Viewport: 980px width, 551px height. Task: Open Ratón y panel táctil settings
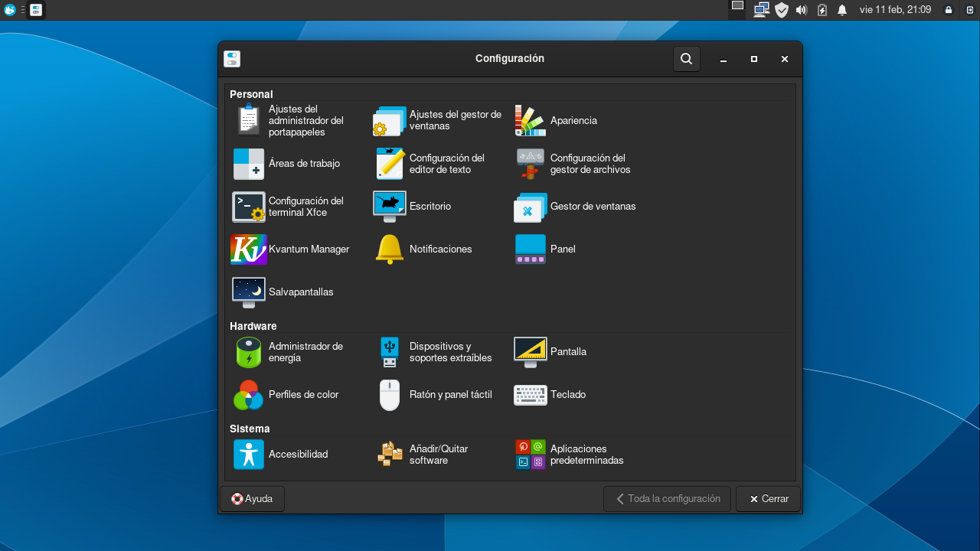click(434, 394)
